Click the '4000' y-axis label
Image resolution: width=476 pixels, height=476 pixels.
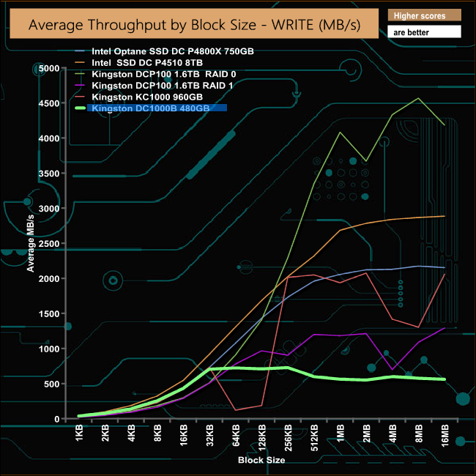(x=49, y=138)
